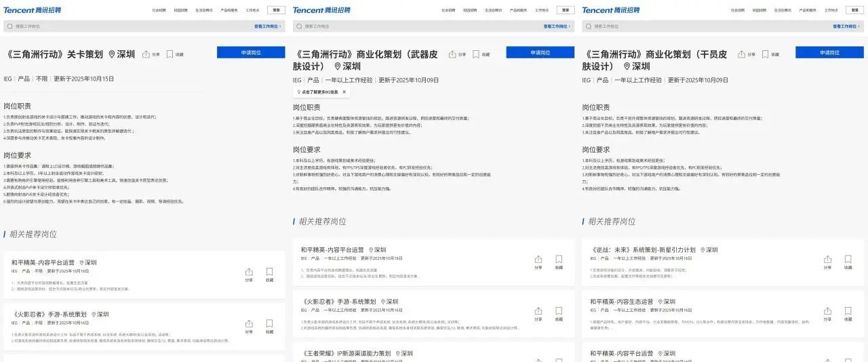
Task: Click the search box on the 武器皮肤设计 page
Action: 407,26
